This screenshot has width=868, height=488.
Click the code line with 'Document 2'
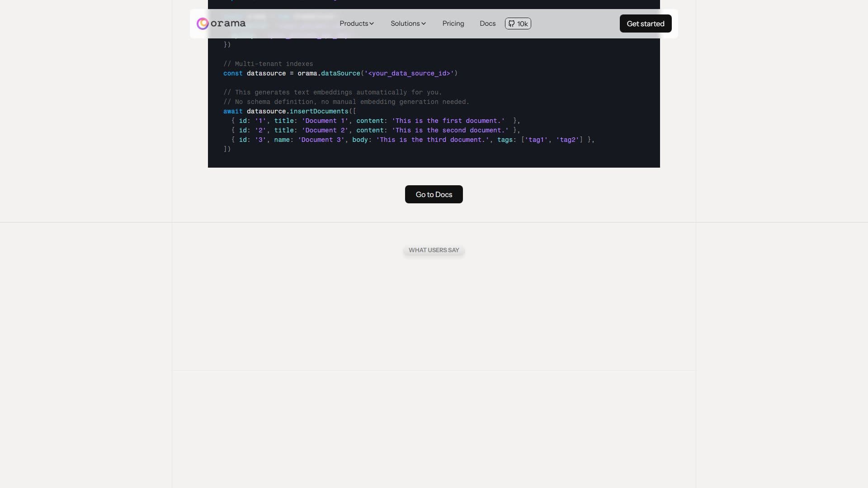pyautogui.click(x=376, y=130)
